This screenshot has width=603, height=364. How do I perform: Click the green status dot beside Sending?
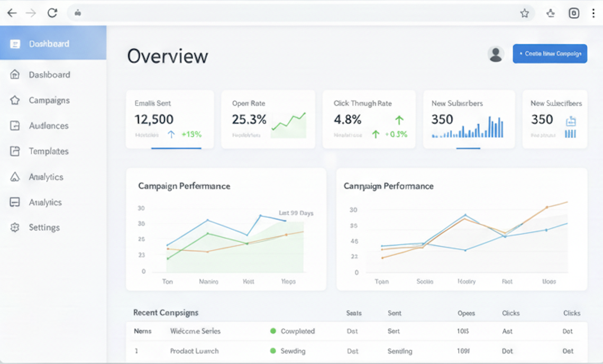coord(273,351)
